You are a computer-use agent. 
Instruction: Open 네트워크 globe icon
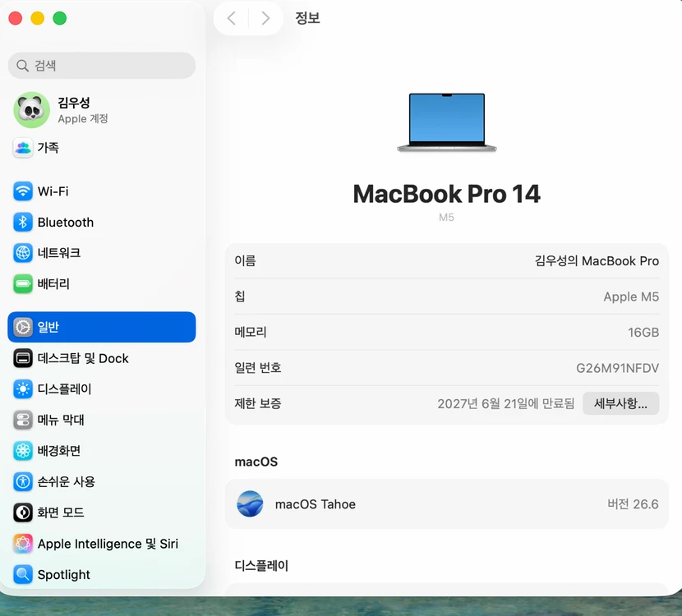[23, 253]
